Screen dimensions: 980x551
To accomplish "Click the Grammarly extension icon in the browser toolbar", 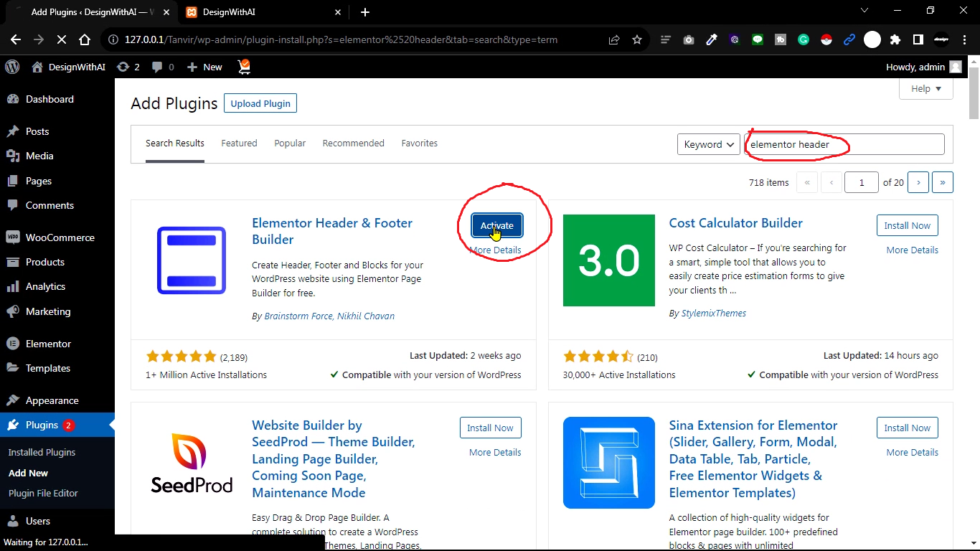I will (804, 39).
